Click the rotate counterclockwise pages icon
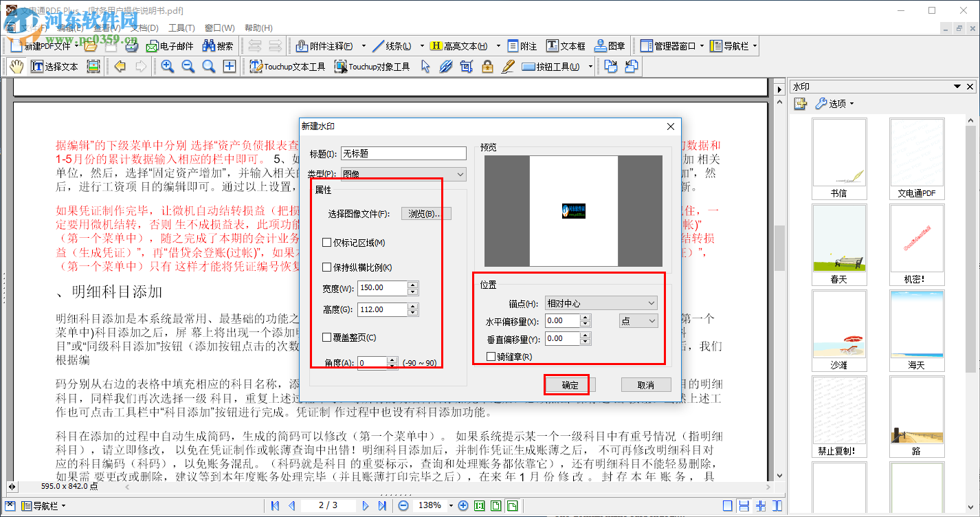 [631, 67]
